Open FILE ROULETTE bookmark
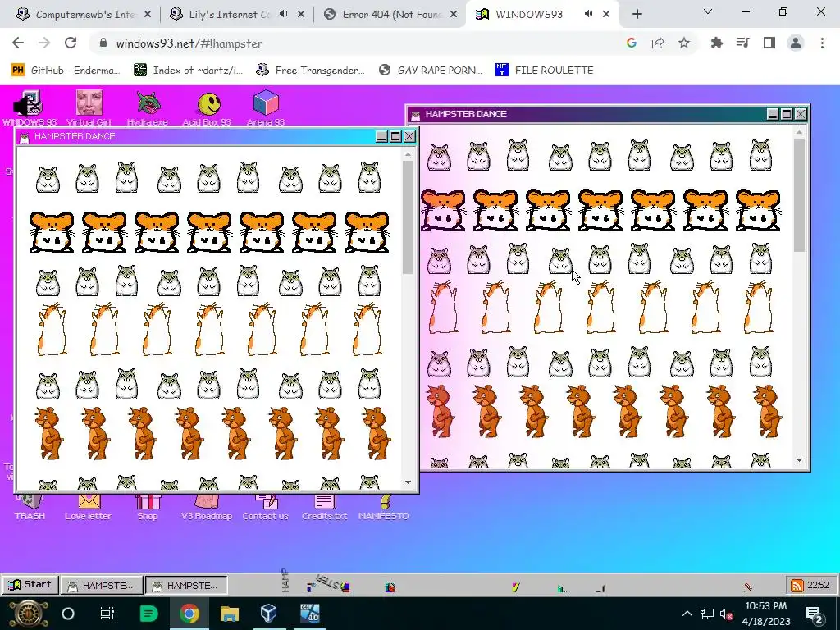840x630 pixels. click(x=545, y=71)
